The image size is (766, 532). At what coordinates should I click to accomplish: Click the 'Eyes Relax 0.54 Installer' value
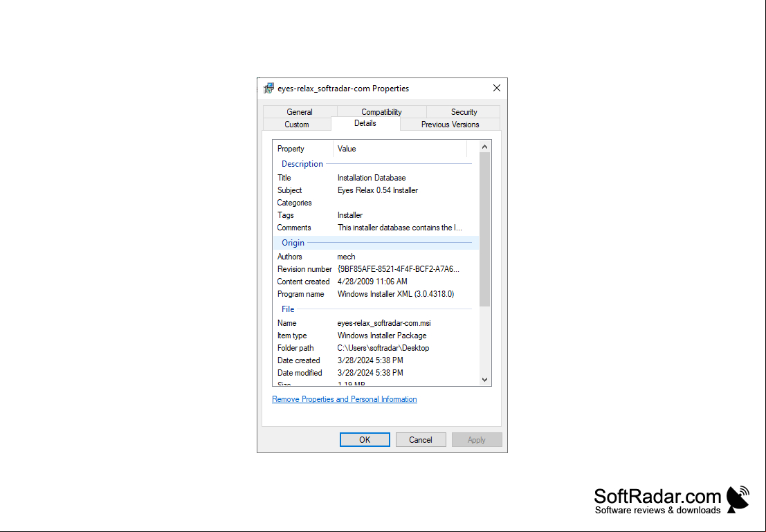(x=378, y=190)
